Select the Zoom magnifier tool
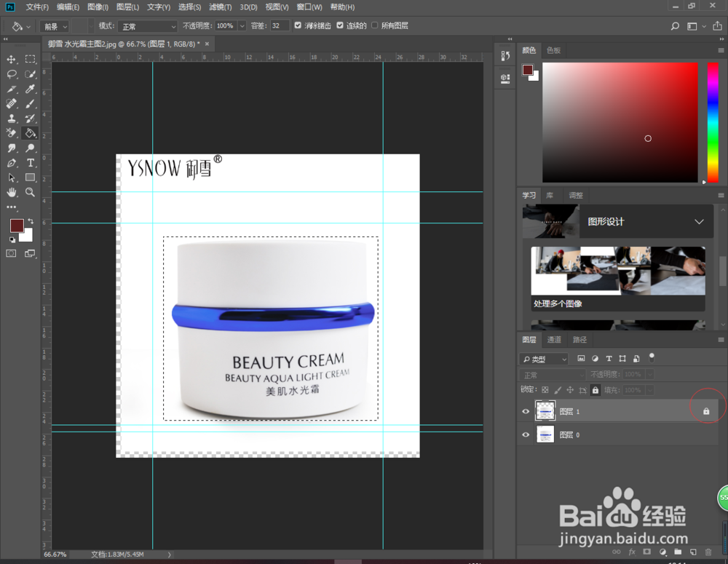This screenshot has width=728, height=564. (x=30, y=192)
